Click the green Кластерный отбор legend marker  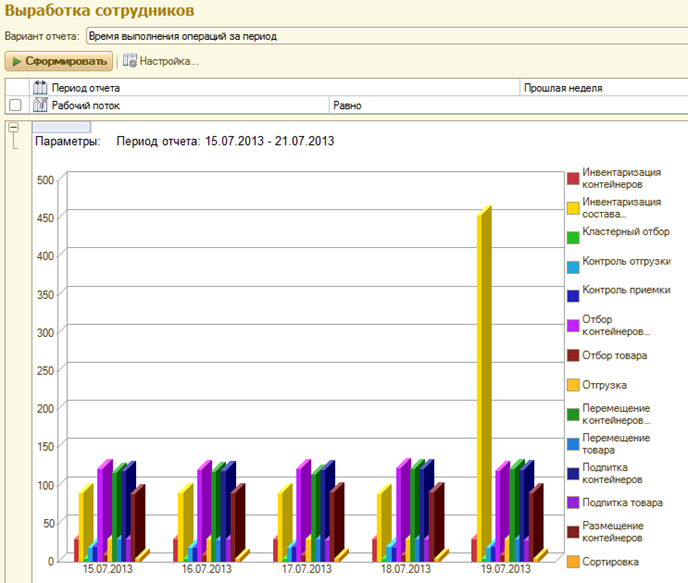click(x=573, y=237)
